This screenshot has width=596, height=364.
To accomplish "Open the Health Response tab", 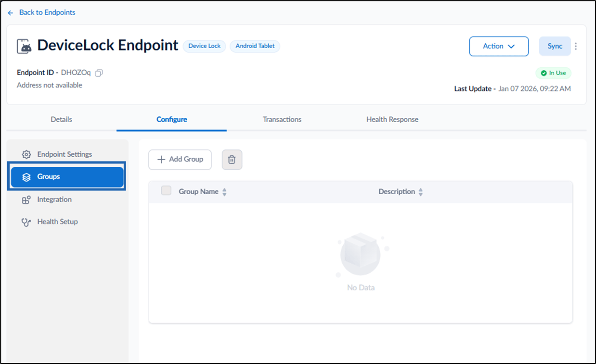I will 392,119.
